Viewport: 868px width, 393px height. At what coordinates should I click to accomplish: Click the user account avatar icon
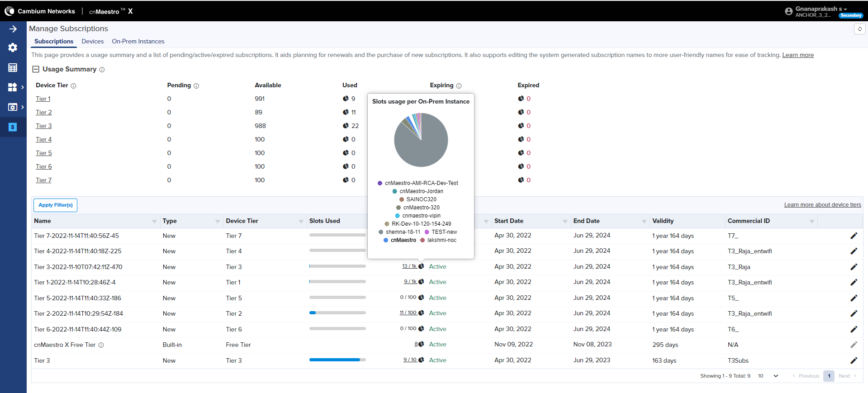click(789, 11)
